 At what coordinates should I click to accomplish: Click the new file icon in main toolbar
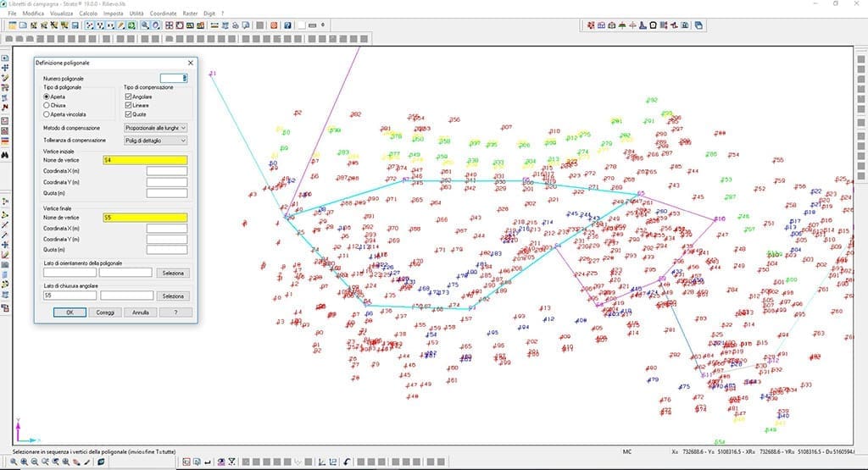(x=23, y=25)
